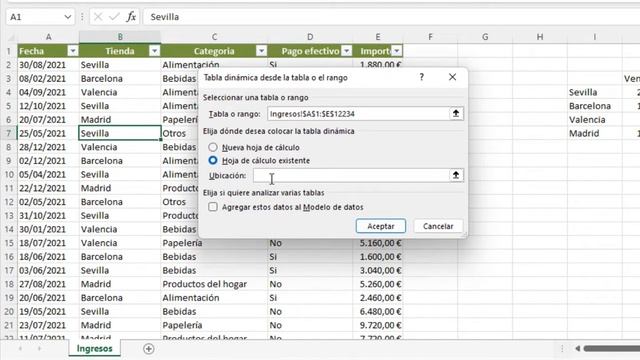Viewport: 640px width, 360px height.
Task: Click Madrid in column I summary
Action: (x=595, y=133)
